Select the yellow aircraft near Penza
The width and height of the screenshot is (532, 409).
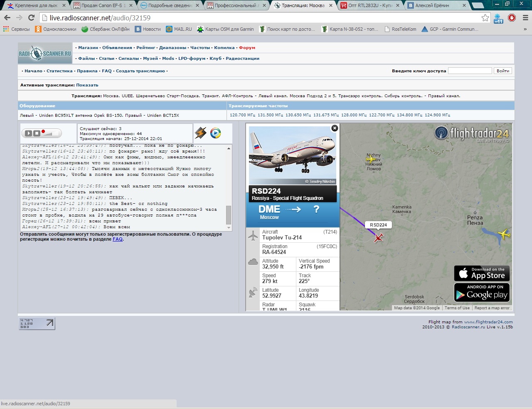pyautogui.click(x=504, y=234)
